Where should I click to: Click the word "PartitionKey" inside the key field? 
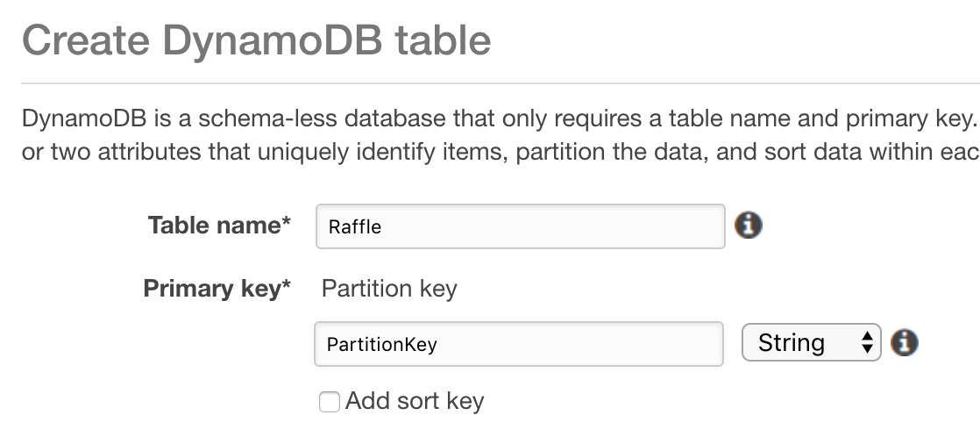[381, 345]
